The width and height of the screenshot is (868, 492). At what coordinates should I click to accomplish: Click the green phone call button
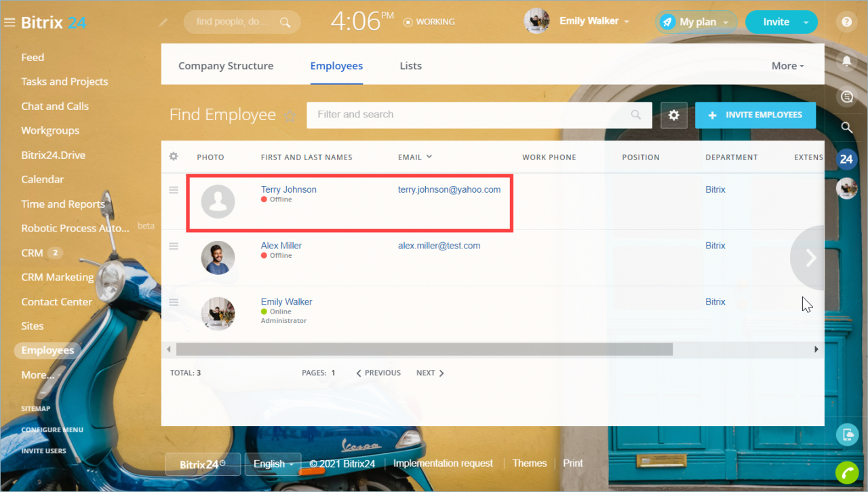click(x=846, y=472)
